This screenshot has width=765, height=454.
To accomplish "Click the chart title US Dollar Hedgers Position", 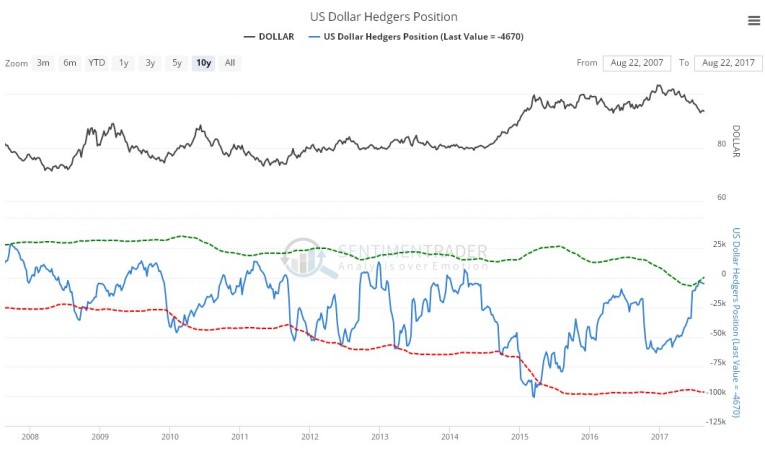I will [384, 17].
